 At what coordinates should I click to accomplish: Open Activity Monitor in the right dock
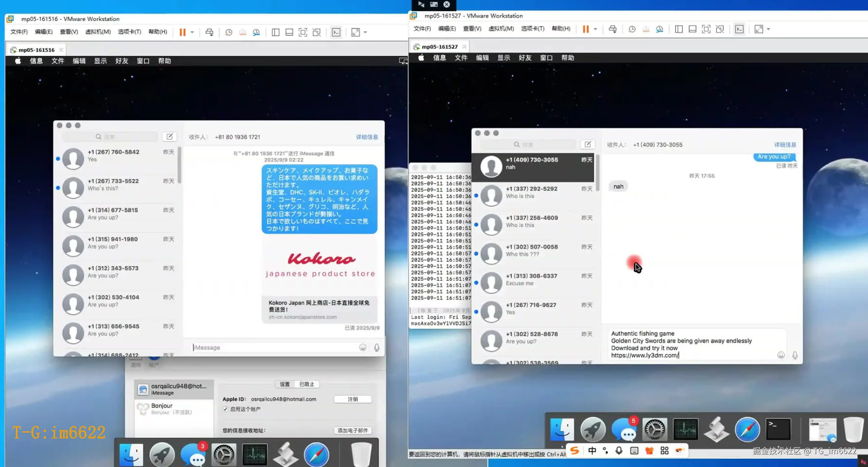click(x=685, y=429)
